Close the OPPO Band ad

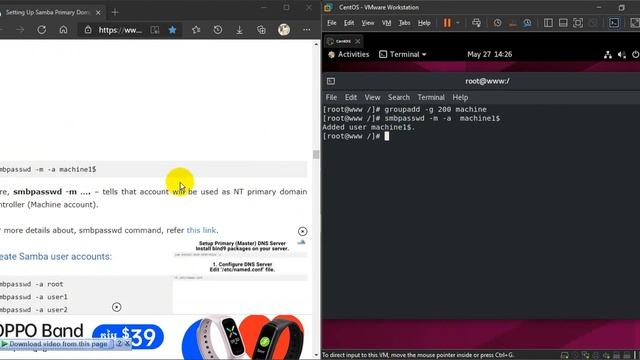click(x=117, y=307)
